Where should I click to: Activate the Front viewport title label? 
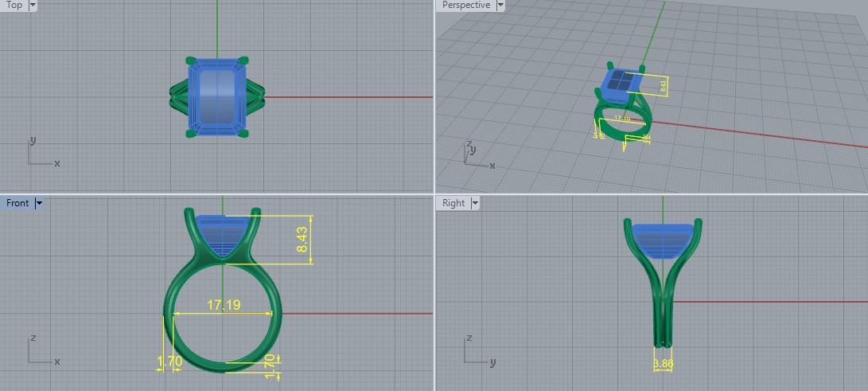click(18, 203)
